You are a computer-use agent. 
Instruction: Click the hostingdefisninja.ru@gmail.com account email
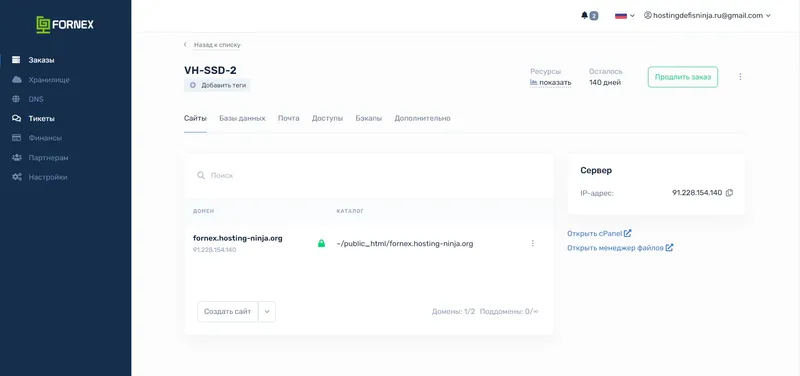tap(708, 15)
